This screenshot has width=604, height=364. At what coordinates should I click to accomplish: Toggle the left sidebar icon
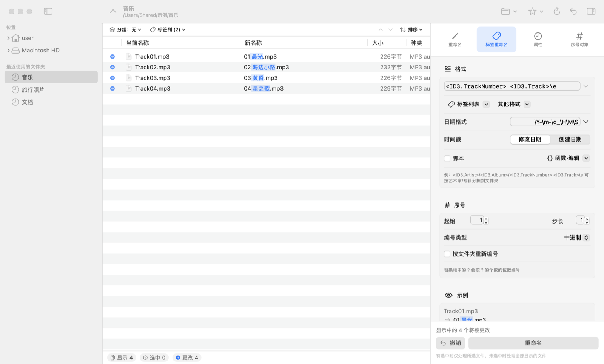click(48, 11)
